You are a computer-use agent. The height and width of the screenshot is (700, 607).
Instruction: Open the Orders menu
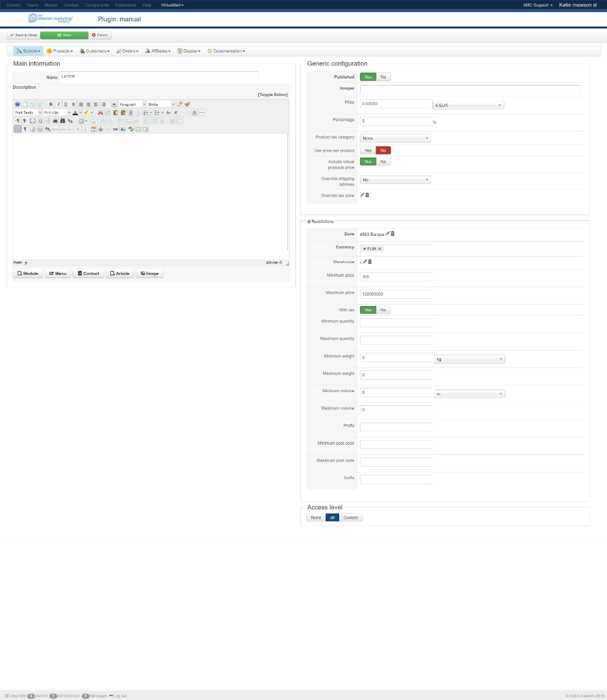coord(127,51)
